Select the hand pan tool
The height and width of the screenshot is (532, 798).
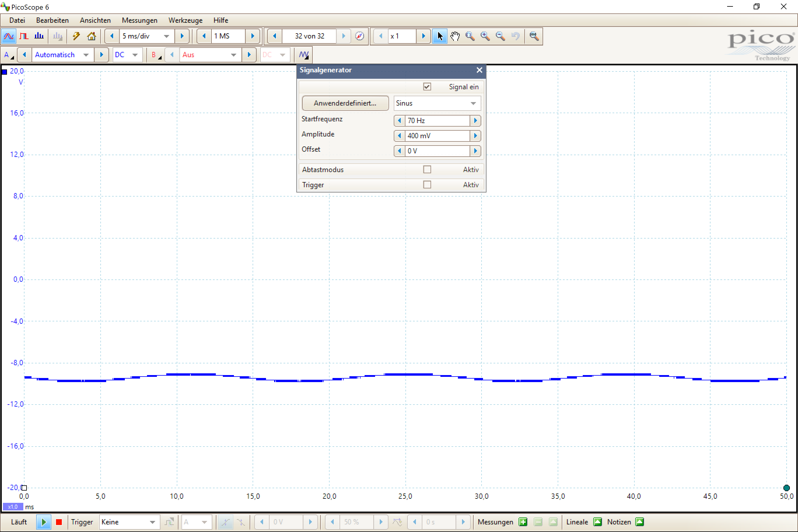tap(455, 36)
